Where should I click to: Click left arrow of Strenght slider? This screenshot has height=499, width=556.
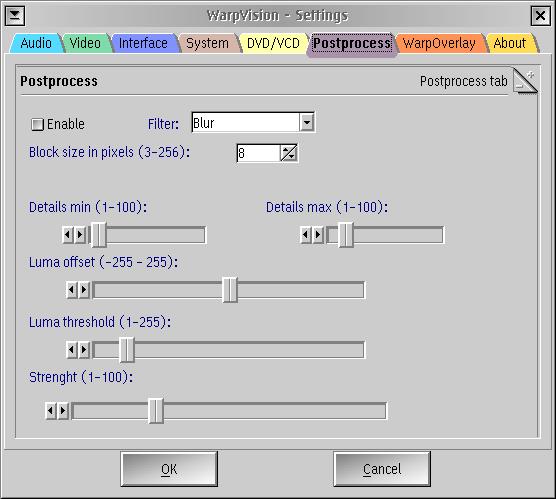(51, 411)
